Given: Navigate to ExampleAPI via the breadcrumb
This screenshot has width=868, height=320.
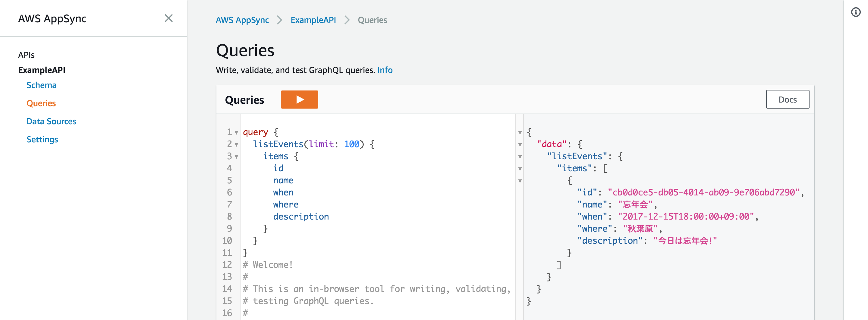Looking at the screenshot, I should [313, 20].
